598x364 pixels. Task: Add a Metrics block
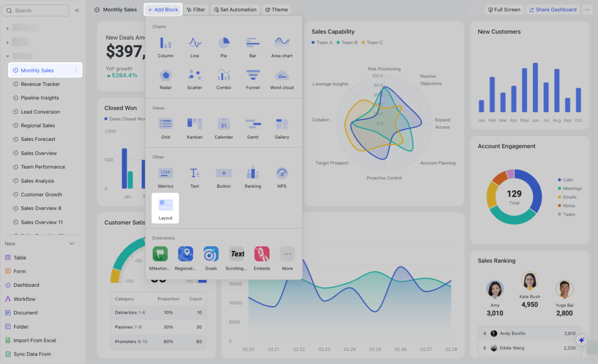click(165, 178)
